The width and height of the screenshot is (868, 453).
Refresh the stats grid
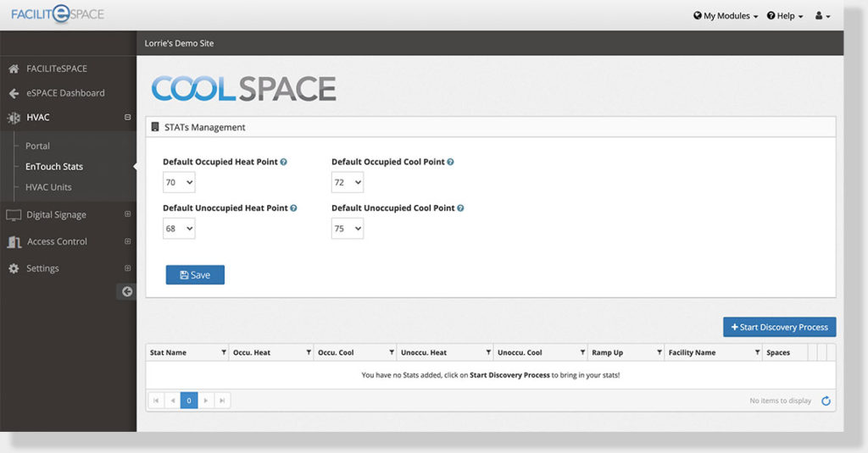pyautogui.click(x=826, y=401)
